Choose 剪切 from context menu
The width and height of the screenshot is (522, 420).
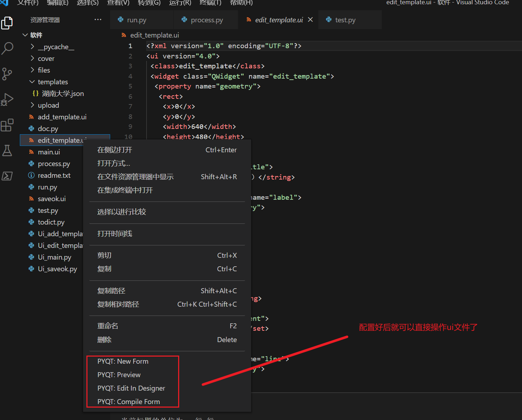(167, 255)
